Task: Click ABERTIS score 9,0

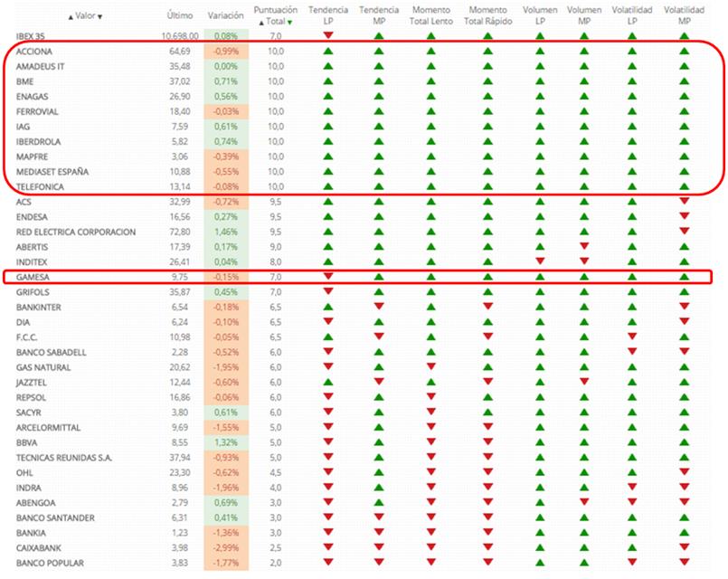Action: coord(275,247)
